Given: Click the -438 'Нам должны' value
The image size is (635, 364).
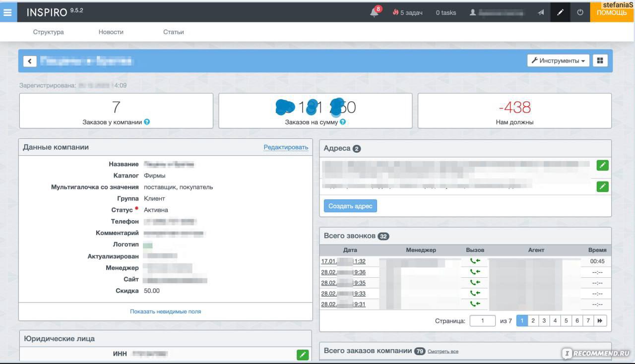Looking at the screenshot, I should click(514, 107).
